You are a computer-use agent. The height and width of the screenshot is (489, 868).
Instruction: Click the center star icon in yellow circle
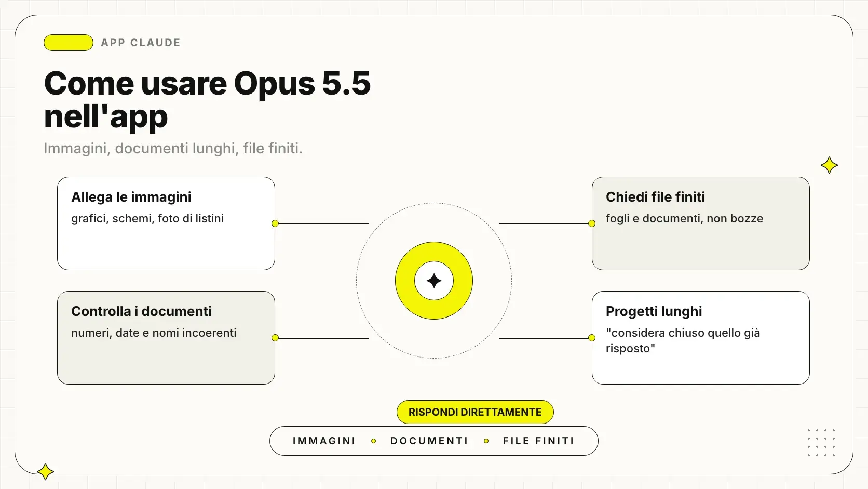pyautogui.click(x=434, y=281)
